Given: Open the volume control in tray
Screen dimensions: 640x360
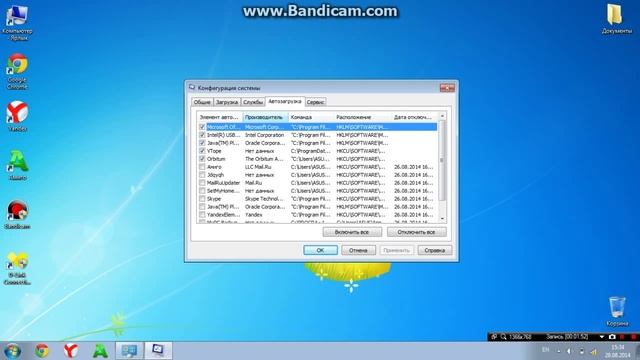Looking at the screenshot, I should 569,351.
